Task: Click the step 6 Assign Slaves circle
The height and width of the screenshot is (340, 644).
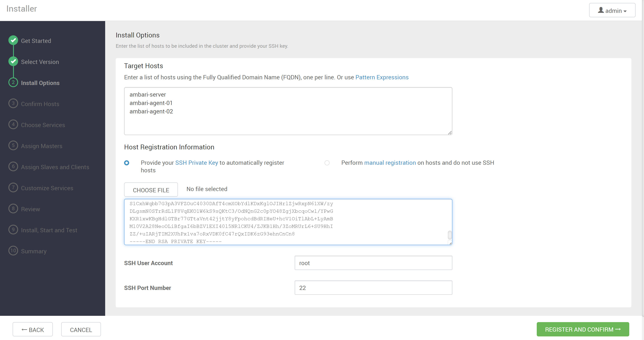Action: 13,166
